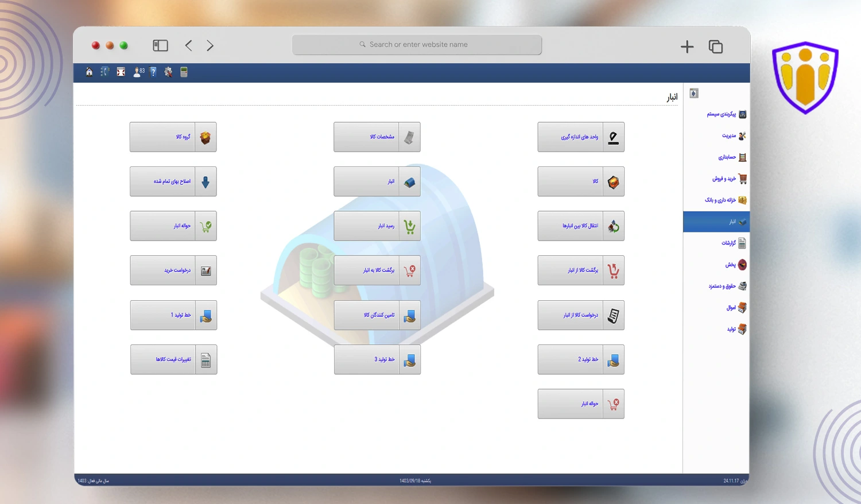Open the تغییرات قیمت کالاها tile
This screenshot has height=504, width=861.
point(173,359)
